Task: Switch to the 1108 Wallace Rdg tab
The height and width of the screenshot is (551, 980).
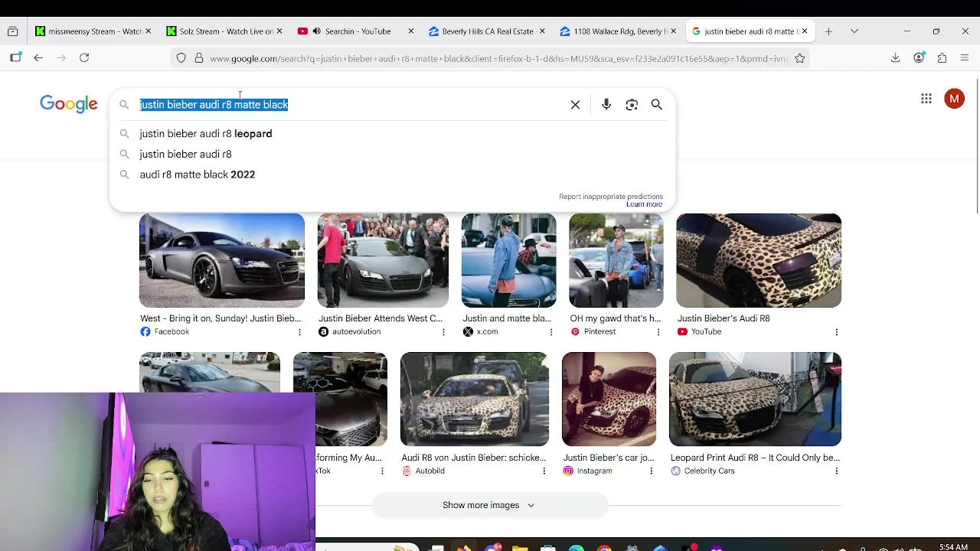Action: click(618, 31)
